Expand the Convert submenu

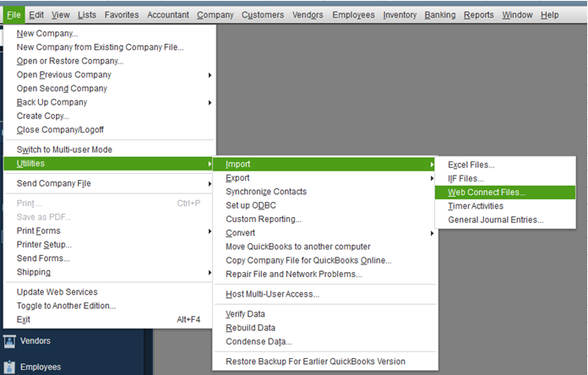tap(325, 233)
